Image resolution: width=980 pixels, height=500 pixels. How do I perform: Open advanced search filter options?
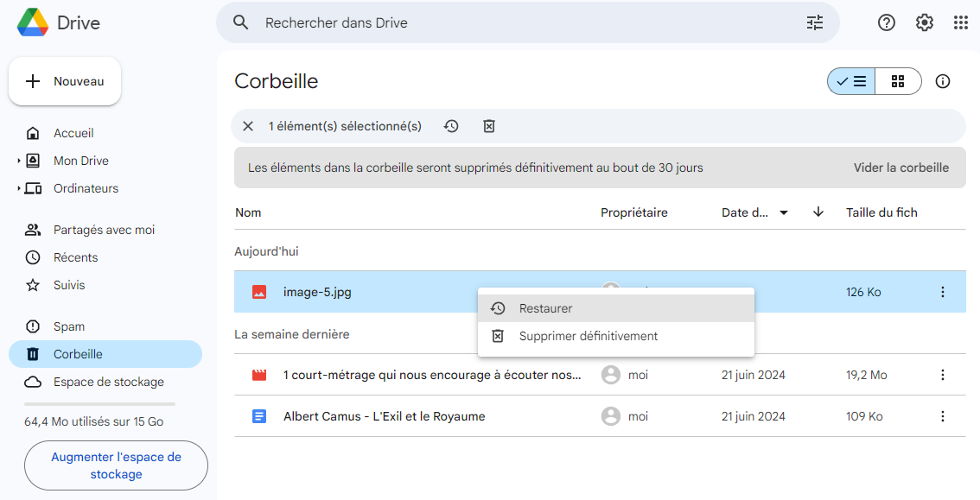pyautogui.click(x=814, y=23)
